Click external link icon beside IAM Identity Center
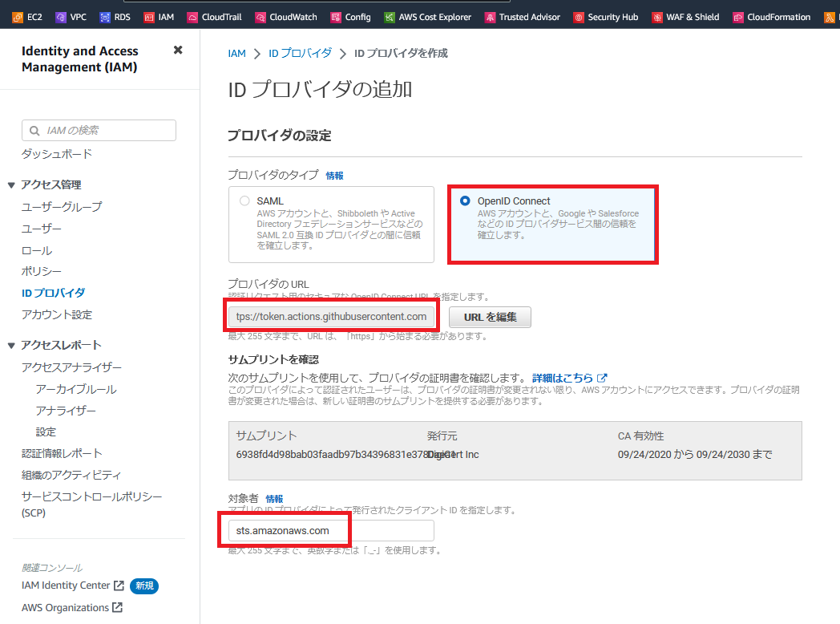 click(119, 586)
